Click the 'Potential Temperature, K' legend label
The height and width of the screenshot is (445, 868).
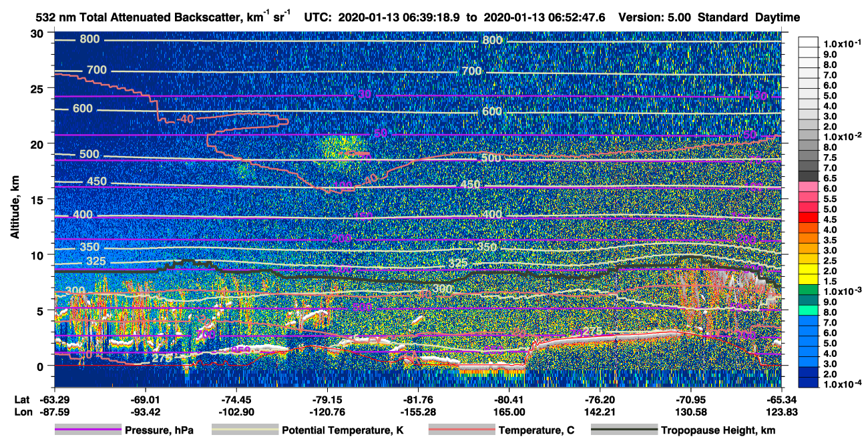(x=343, y=430)
